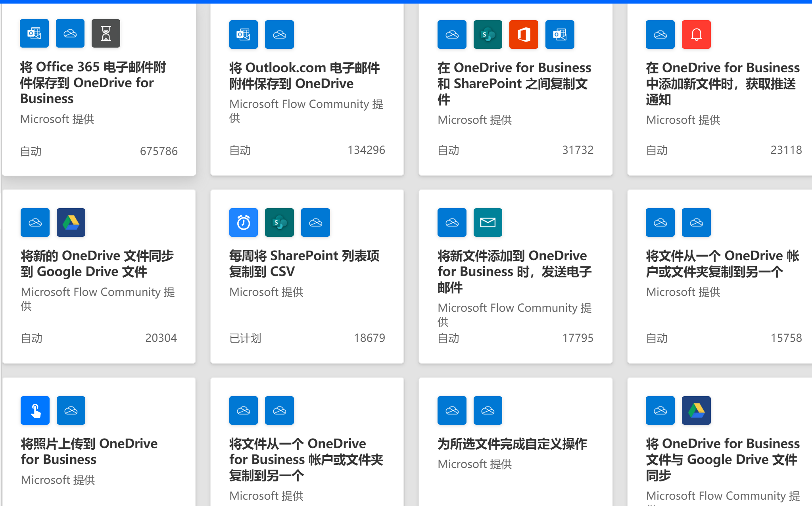Click Outlook icon on the Outlook.com attachments card
The width and height of the screenshot is (812, 506).
[243, 34]
